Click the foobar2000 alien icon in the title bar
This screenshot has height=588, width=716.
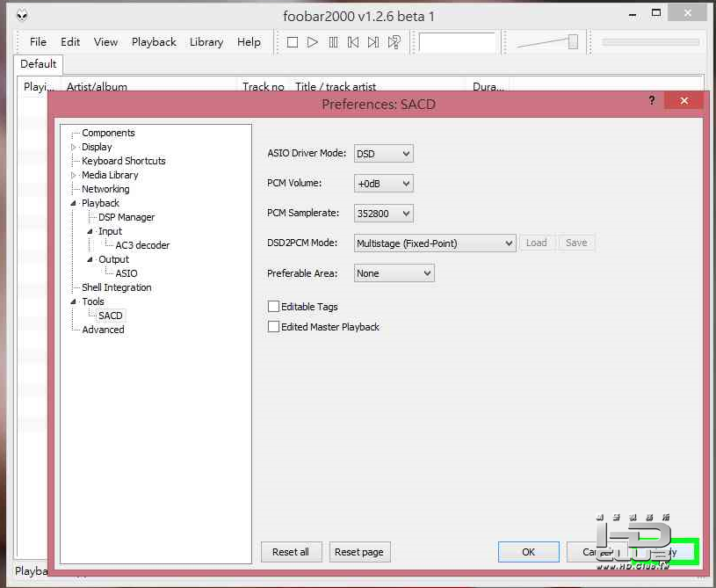pos(22,16)
